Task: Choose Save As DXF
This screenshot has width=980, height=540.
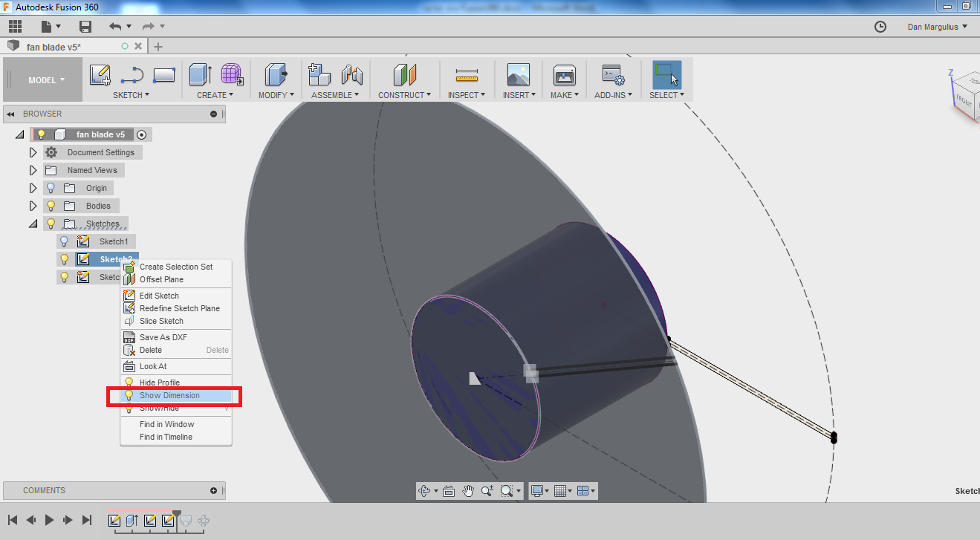Action: (176, 337)
